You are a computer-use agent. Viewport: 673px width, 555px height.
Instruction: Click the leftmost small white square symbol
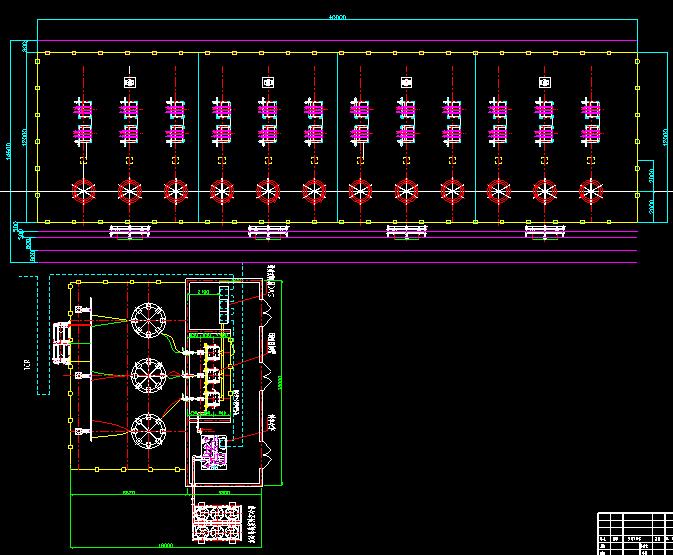point(128,83)
